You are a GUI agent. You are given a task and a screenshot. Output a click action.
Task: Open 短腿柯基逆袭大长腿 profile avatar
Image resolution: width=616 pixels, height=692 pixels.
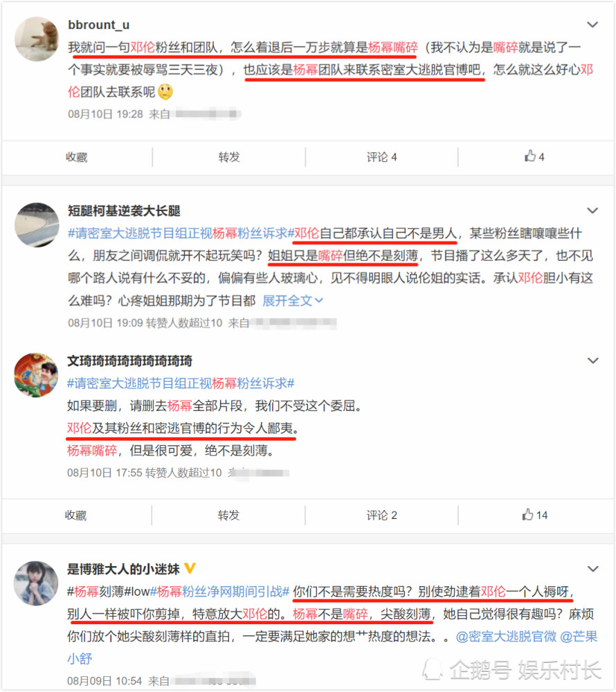(x=37, y=225)
